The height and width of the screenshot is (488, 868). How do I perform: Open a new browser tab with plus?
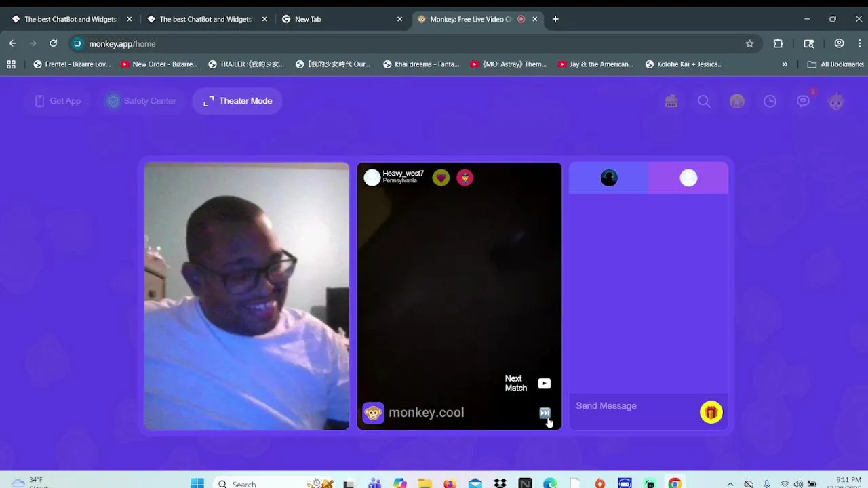coord(555,19)
